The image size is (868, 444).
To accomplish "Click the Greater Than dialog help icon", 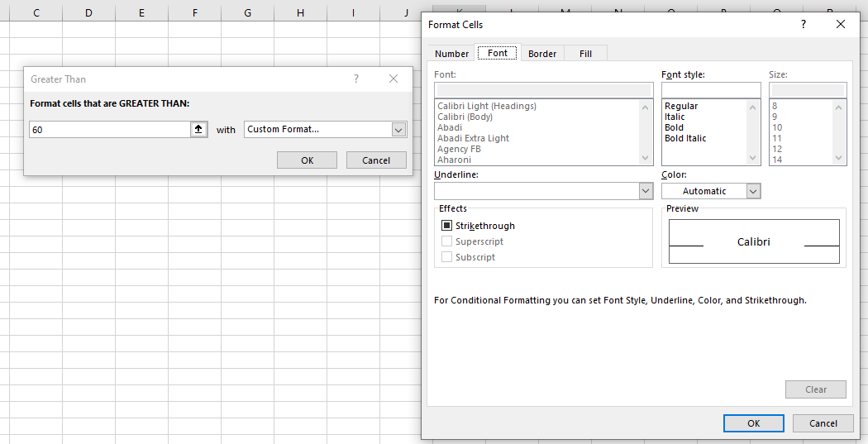I will click(356, 79).
